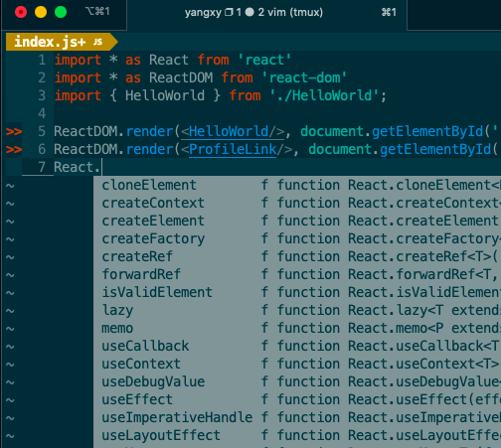Click the ⌘1 shortcut label on active tab
Screen dimensions: 501x448
click(389, 13)
